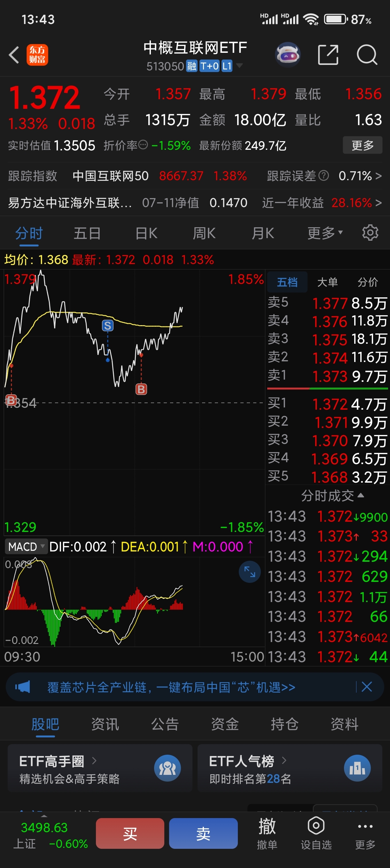This screenshot has height=868, width=390.
Task: Open the search magnifier icon
Action: tap(367, 55)
